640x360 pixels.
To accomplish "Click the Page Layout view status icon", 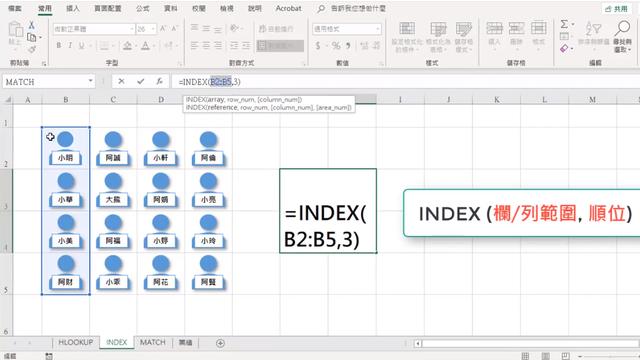I will tap(546, 356).
